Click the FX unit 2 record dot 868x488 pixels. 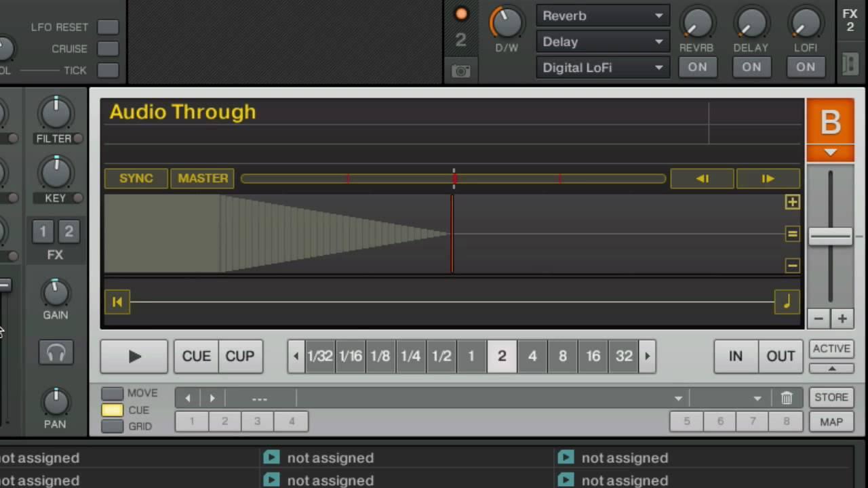461,14
